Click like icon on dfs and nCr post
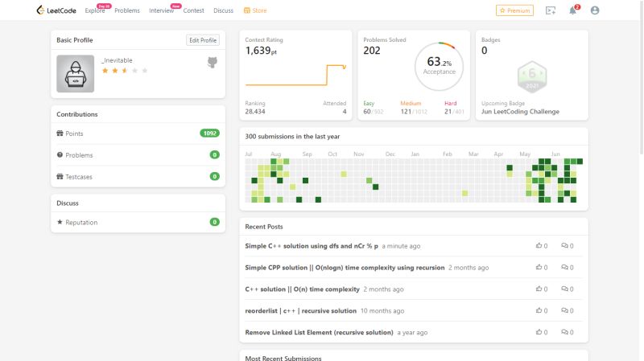This screenshot has width=644, height=361. pos(539,245)
